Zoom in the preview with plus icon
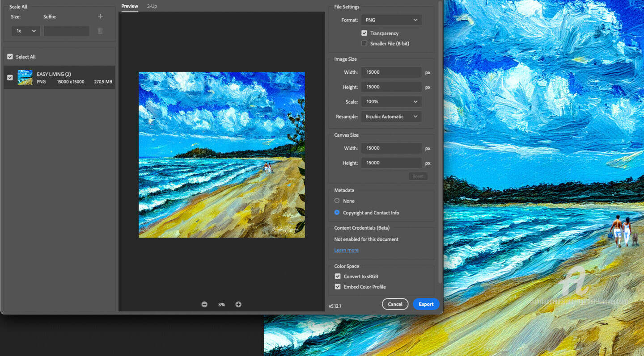This screenshot has width=644, height=356. coord(238,304)
